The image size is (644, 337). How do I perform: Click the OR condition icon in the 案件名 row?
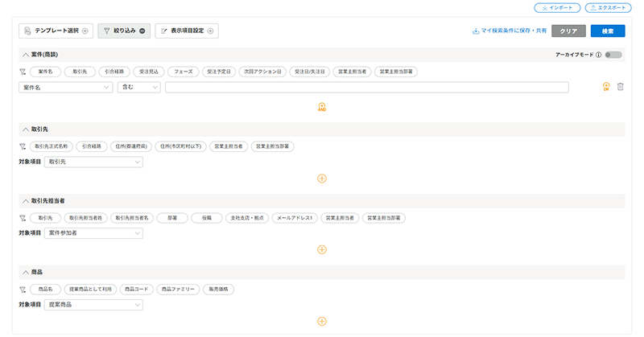point(606,87)
